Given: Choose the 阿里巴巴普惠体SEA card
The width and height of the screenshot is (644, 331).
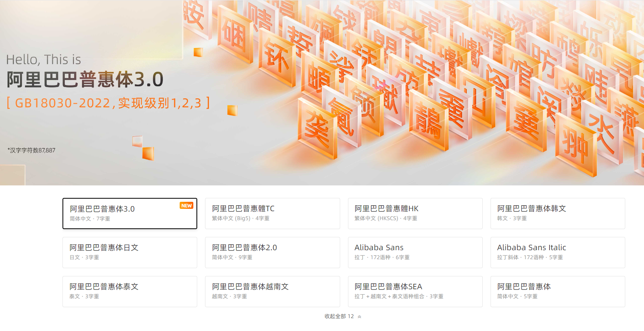Looking at the screenshot, I should coord(415,292).
